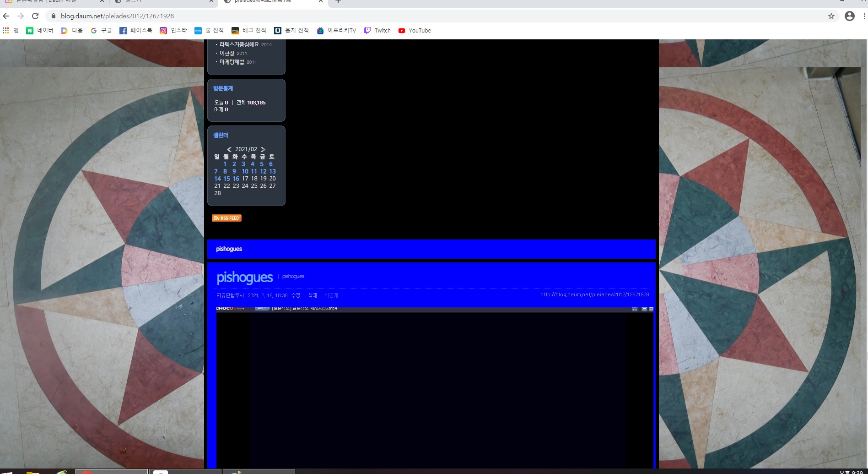
Task: Select calendar date 16
Action: tap(236, 179)
